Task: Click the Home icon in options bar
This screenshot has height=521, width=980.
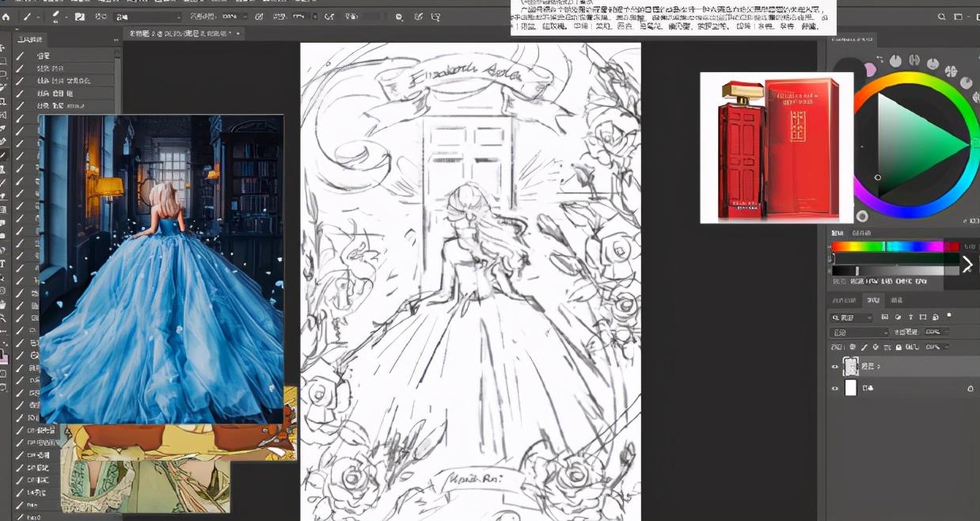Action: point(7,16)
